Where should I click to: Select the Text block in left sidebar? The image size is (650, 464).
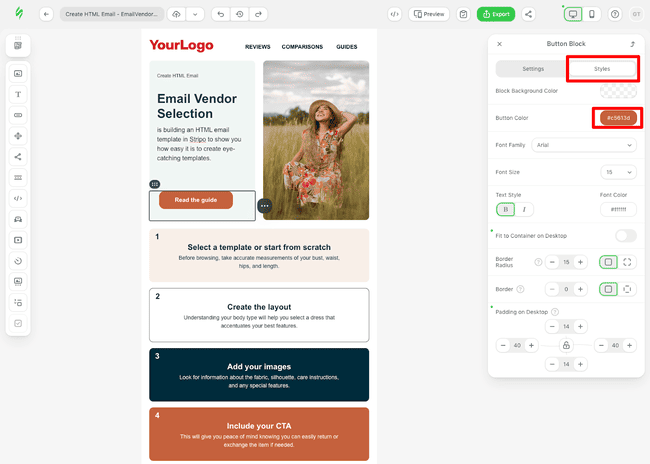pyautogui.click(x=18, y=94)
